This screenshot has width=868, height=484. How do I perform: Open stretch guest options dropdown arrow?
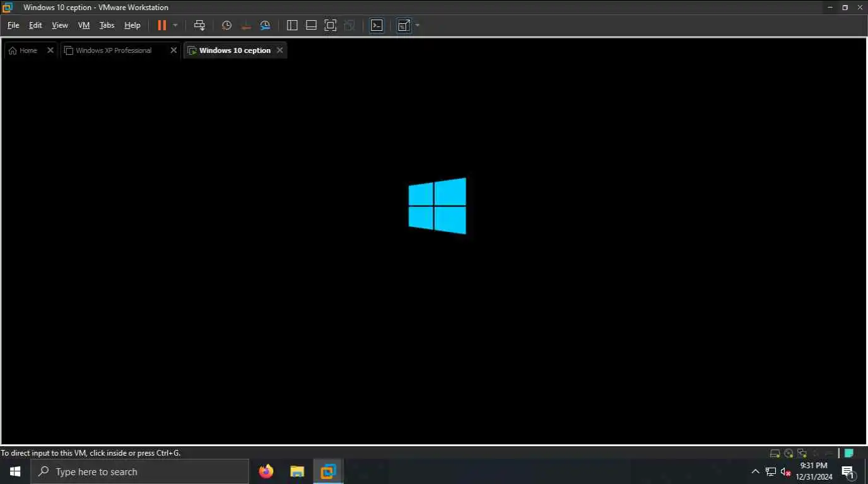(x=418, y=25)
